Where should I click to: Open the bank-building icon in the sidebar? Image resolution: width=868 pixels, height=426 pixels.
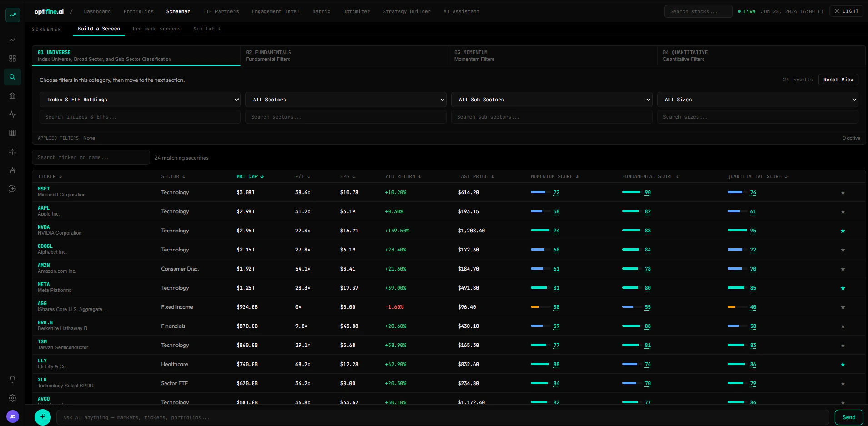(12, 96)
